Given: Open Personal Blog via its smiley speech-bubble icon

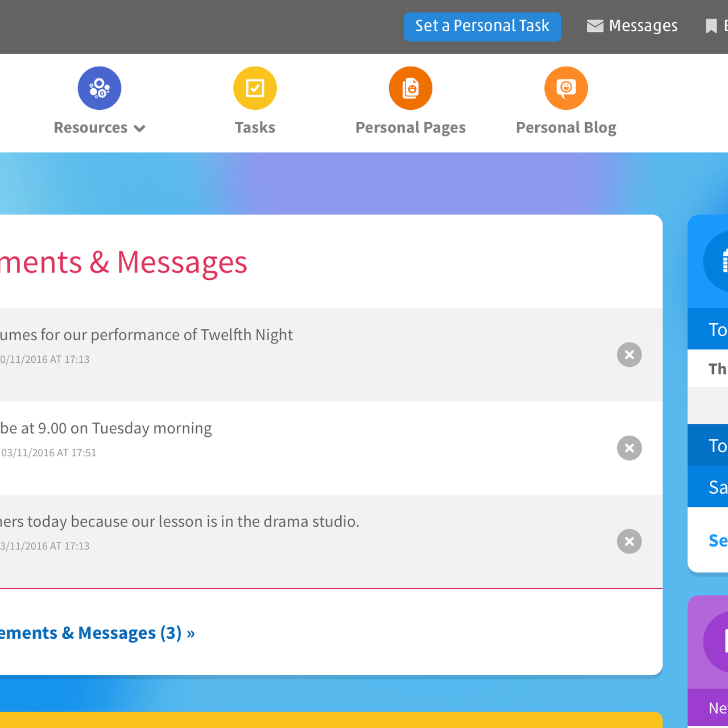Looking at the screenshot, I should point(566,88).
